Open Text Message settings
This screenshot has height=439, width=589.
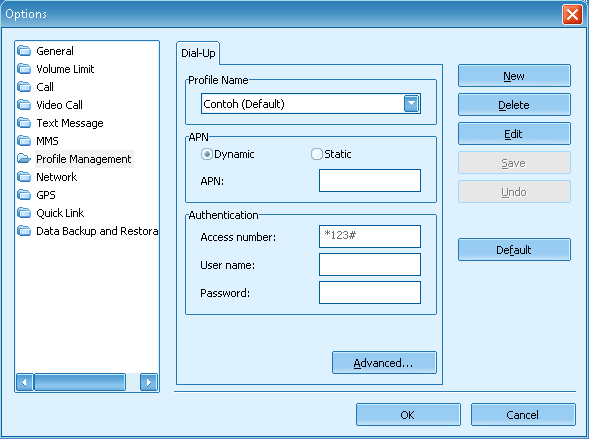69,123
